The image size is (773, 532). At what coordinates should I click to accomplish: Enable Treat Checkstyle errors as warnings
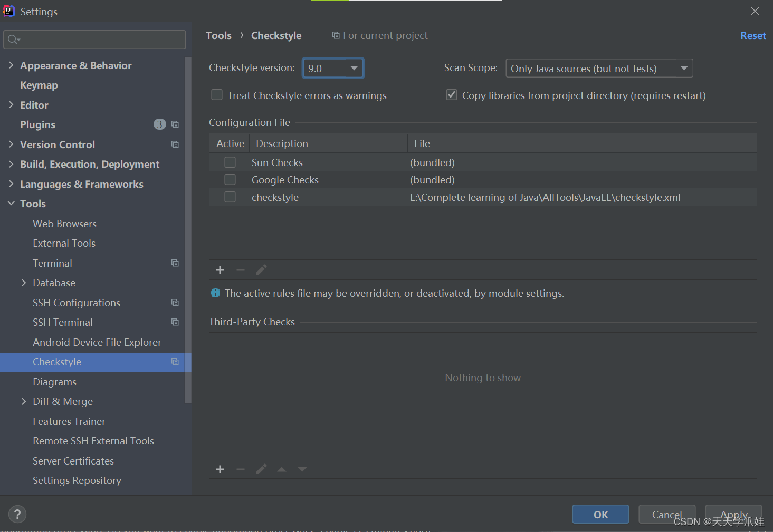pyautogui.click(x=217, y=95)
